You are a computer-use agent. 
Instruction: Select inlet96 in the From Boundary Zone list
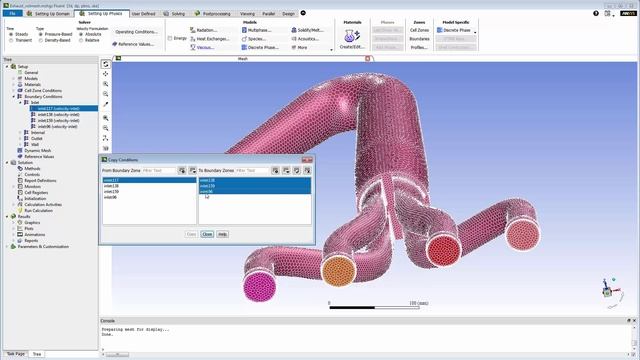click(x=149, y=197)
